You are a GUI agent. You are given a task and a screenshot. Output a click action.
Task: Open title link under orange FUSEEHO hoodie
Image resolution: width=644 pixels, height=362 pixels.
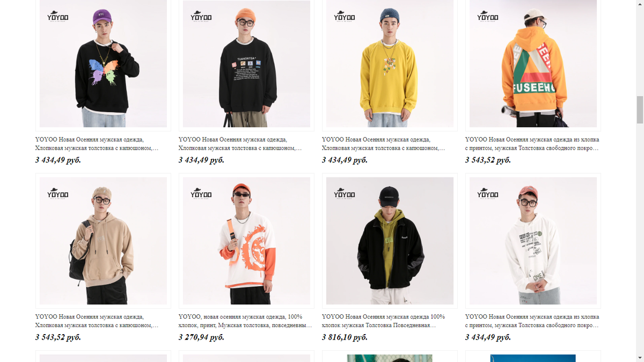coord(532,144)
